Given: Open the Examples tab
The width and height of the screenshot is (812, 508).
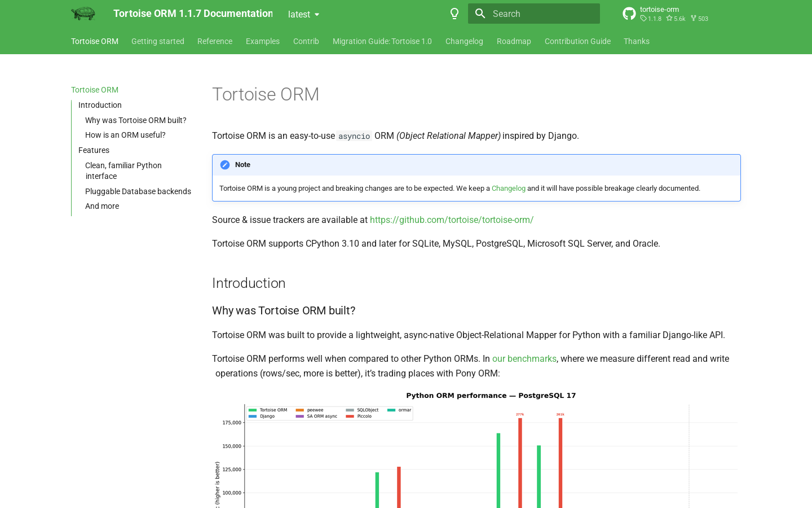Looking at the screenshot, I should (263, 41).
